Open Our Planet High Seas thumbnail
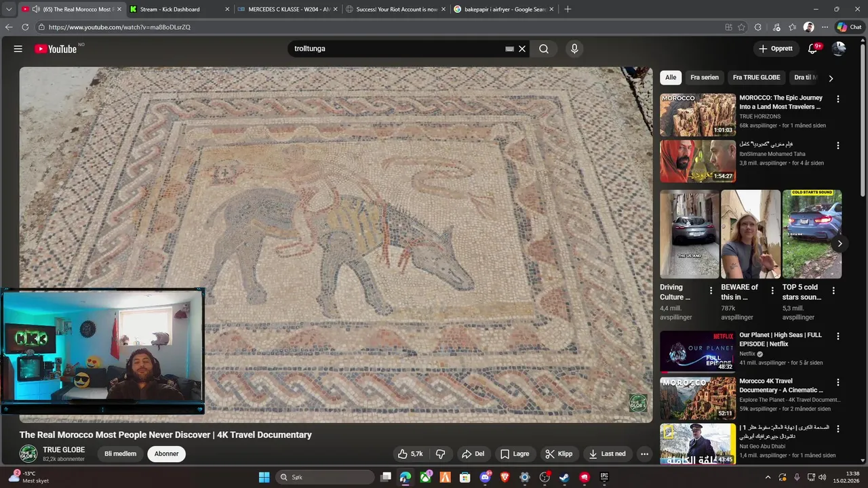Screen dimensions: 868x488 (x=698, y=352)
